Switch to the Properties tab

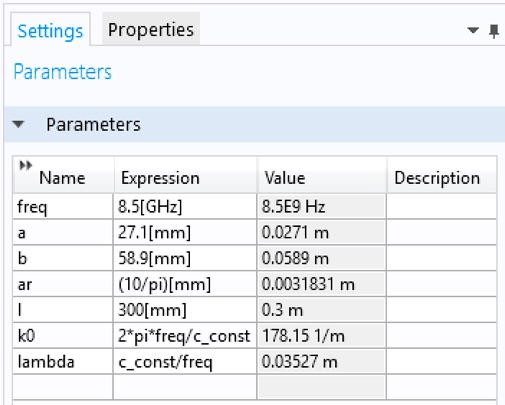point(151,30)
